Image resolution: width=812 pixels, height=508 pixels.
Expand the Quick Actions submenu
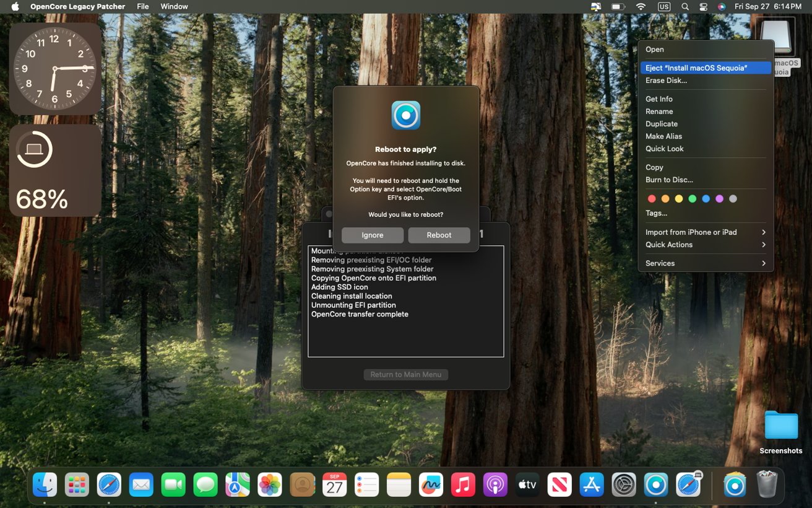pyautogui.click(x=706, y=245)
